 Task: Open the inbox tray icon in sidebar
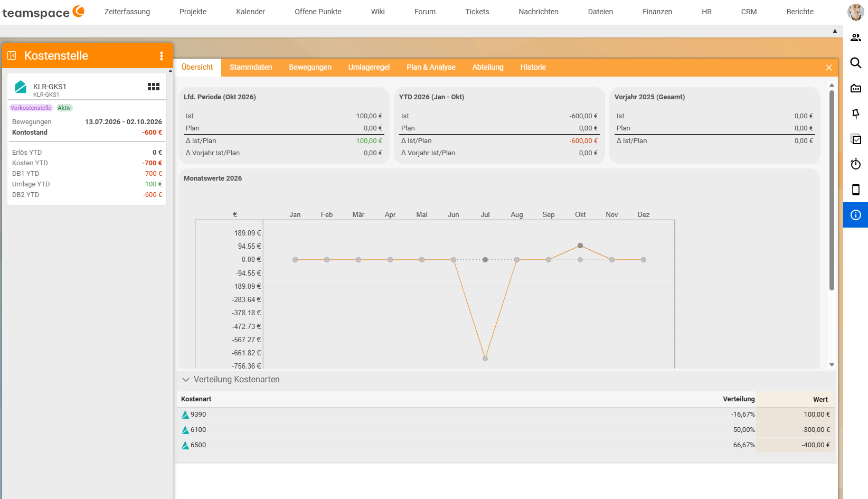(856, 88)
